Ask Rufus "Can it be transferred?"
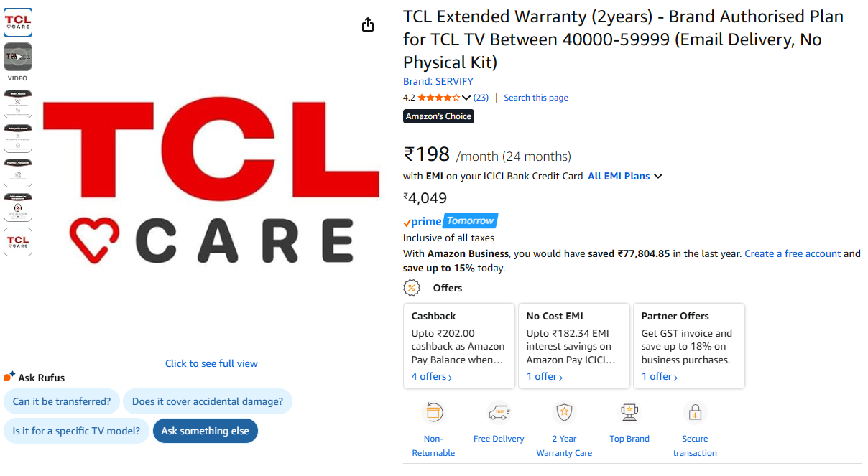Viewport: 868px width, 476px height. pyautogui.click(x=62, y=401)
